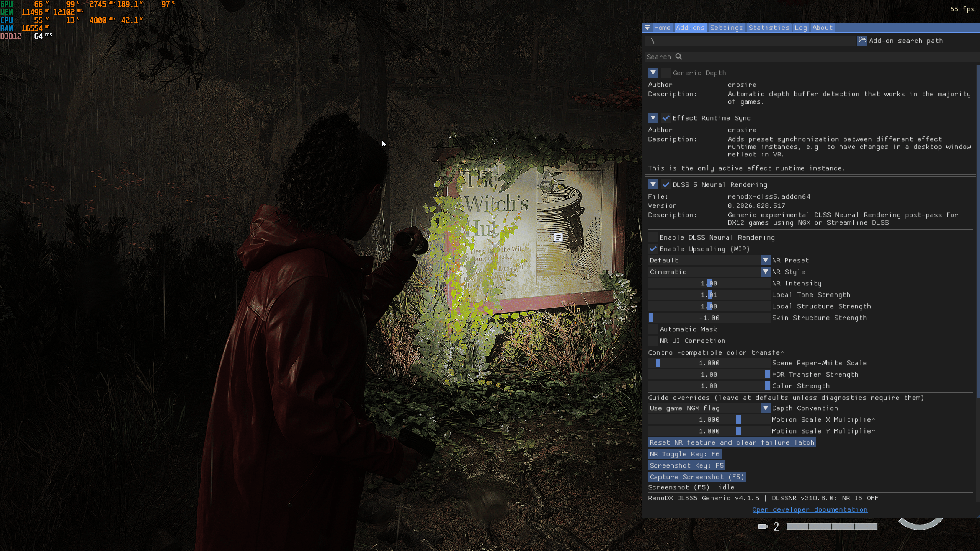
Task: Click the Guide overrides heading text
Action: 786,398
